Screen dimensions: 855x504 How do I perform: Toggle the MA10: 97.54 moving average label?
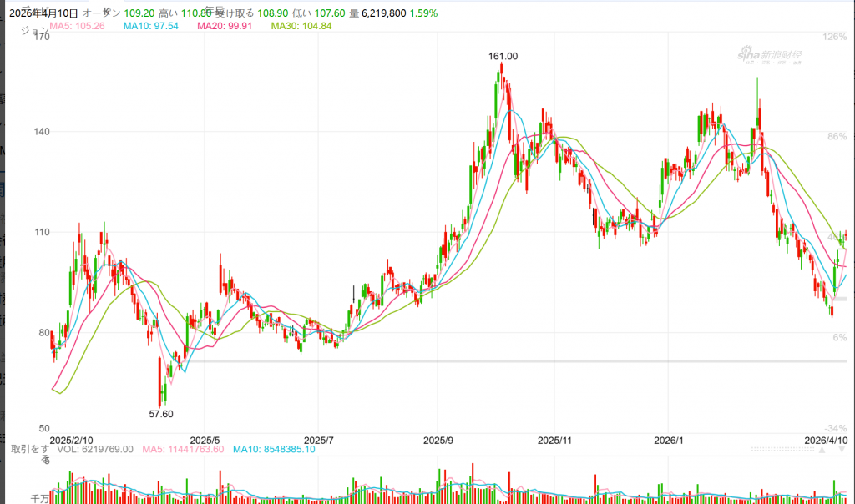point(150,27)
